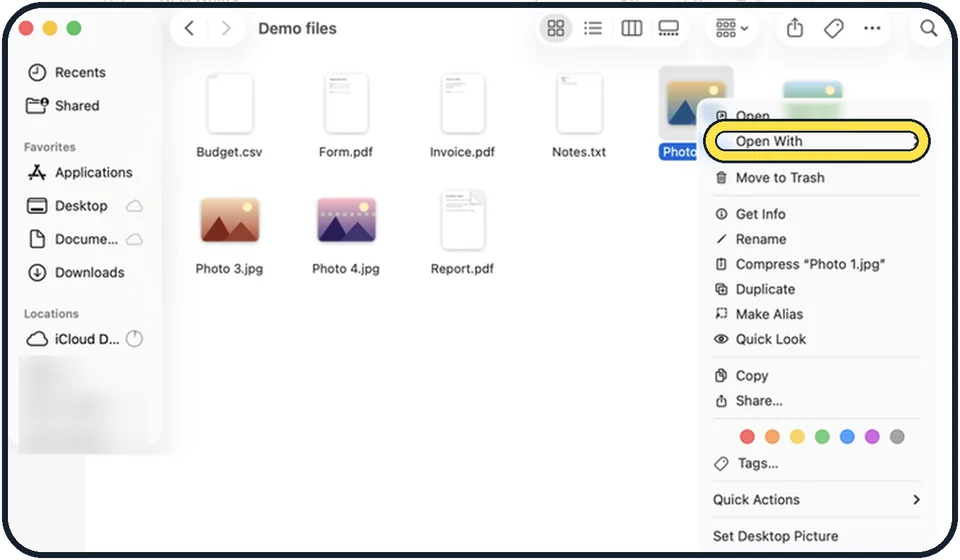This screenshot has width=960, height=560.
Task: Click the tag icon in toolbar
Action: click(833, 28)
